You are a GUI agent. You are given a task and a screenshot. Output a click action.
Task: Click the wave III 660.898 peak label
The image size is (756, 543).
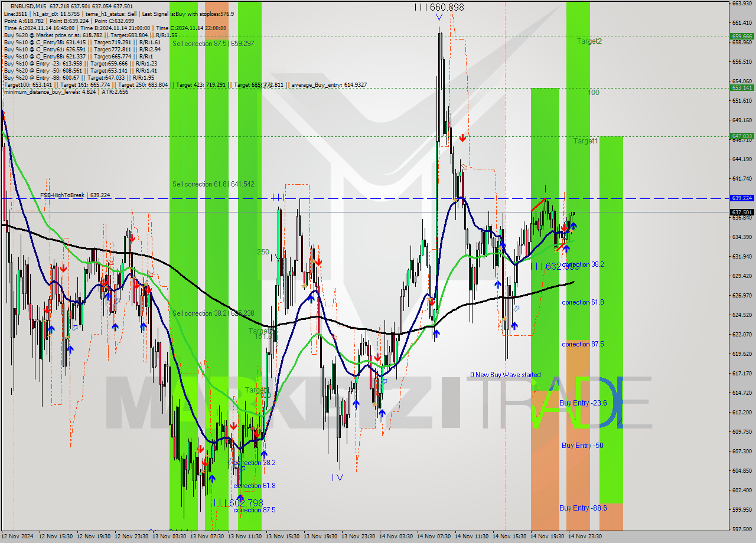[x=439, y=7]
